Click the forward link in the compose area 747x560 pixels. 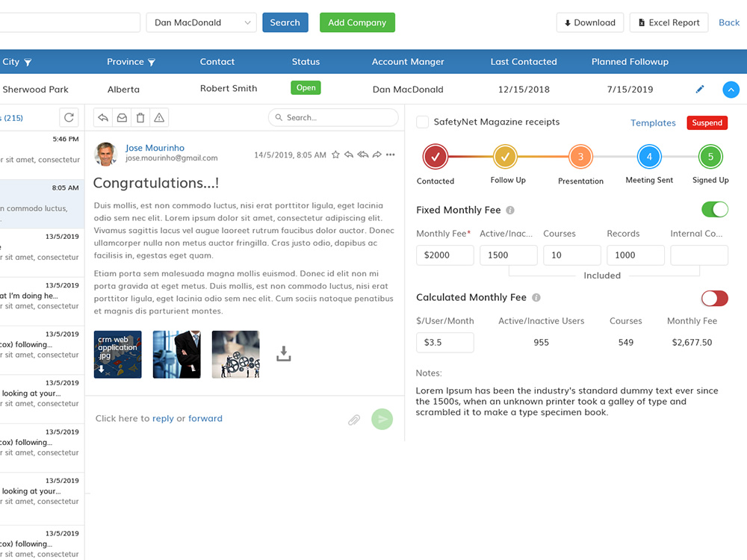[205, 419]
